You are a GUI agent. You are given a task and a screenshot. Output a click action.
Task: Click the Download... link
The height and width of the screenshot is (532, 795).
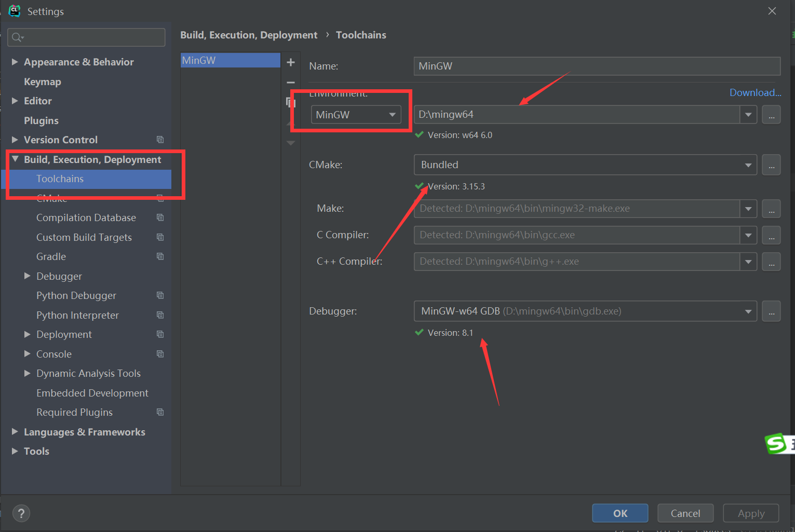755,92
